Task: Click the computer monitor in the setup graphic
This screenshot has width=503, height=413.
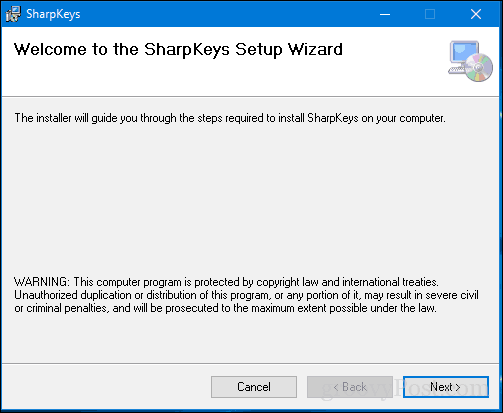Action: pyautogui.click(x=463, y=52)
